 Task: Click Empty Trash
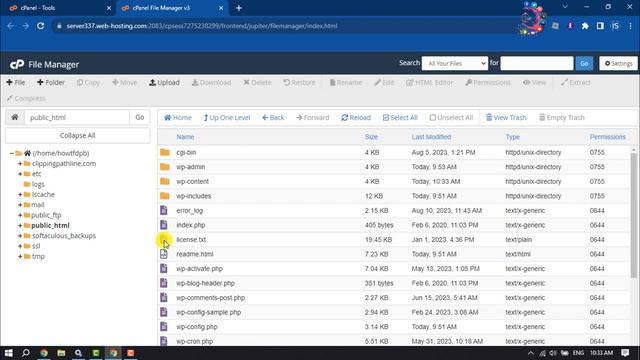pyautogui.click(x=562, y=118)
